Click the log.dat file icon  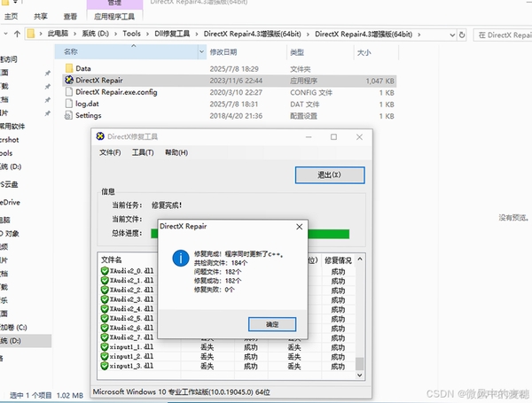69,104
